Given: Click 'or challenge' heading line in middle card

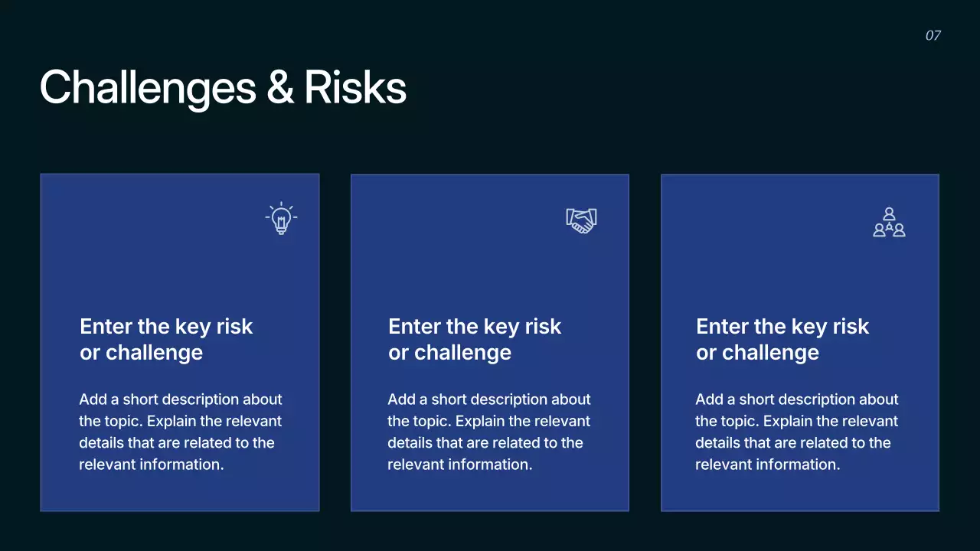Looking at the screenshot, I should click(x=450, y=353).
